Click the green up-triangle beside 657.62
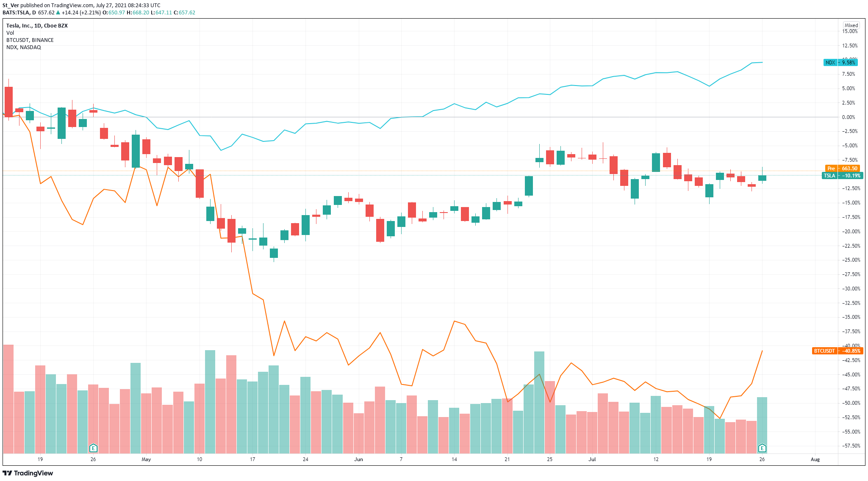868x481 pixels. (58, 13)
